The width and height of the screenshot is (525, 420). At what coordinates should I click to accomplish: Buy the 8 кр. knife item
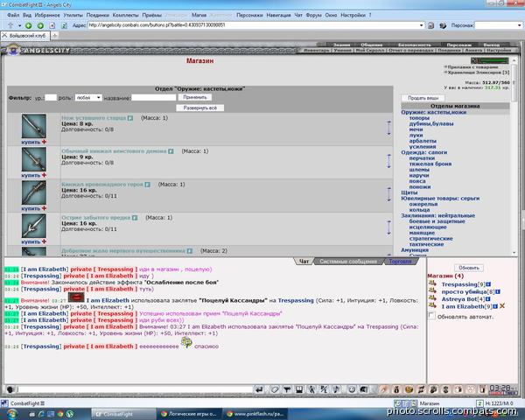tap(33, 142)
